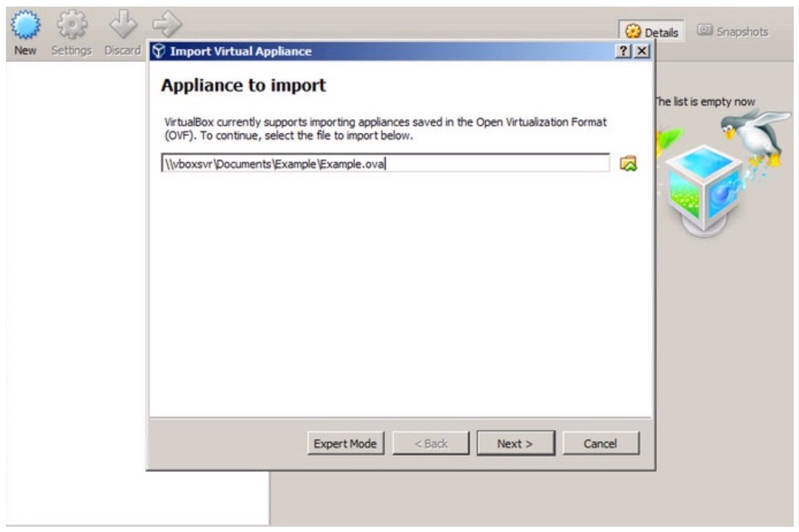Image resolution: width=799 pixels, height=532 pixels.
Task: Focus the appliance file path field
Action: pos(386,163)
